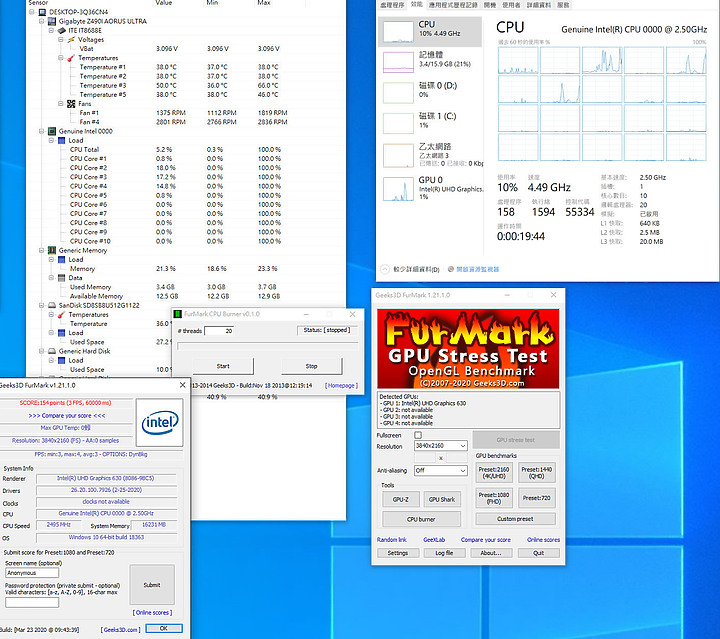
Task: Click the Screen name field containing Anonymous
Action: (x=32, y=573)
